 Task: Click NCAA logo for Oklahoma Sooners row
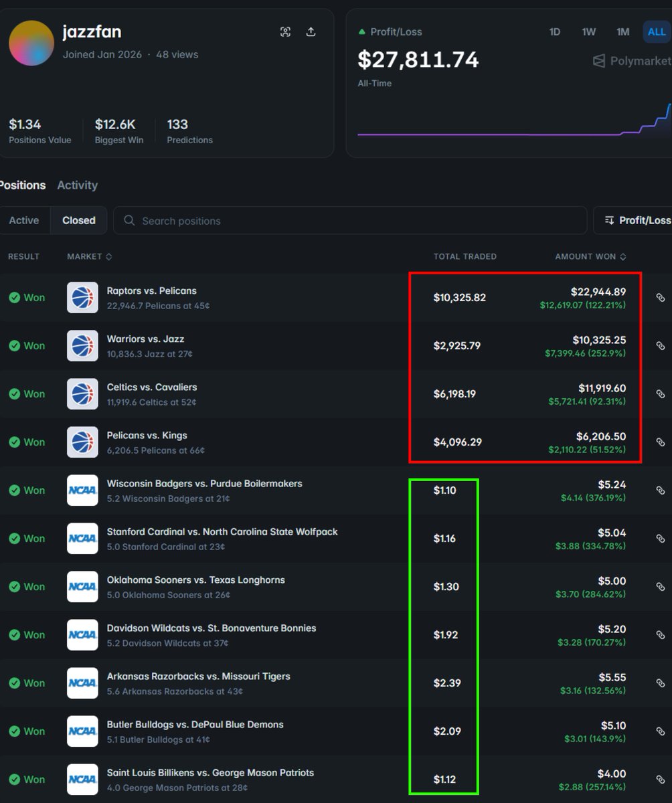(82, 587)
